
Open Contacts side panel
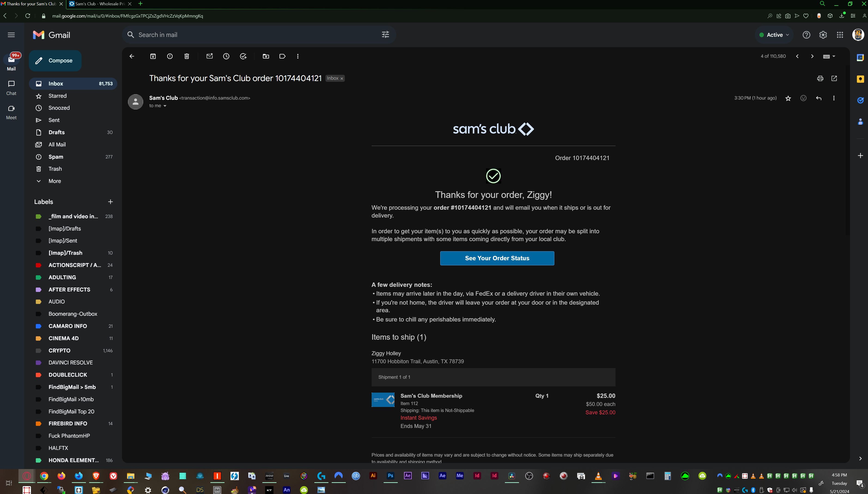pos(860,121)
